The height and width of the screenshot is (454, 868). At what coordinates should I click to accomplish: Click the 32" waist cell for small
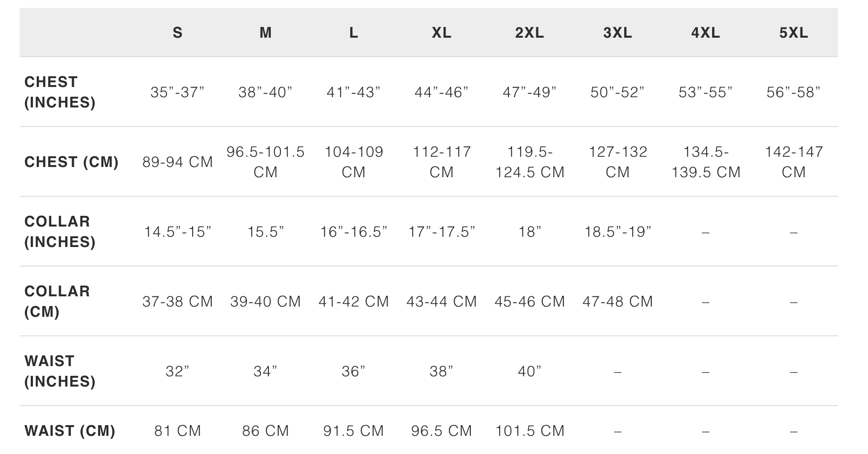(x=177, y=371)
